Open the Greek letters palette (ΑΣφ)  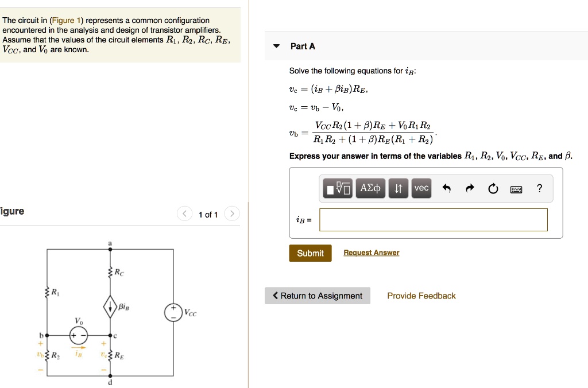pyautogui.click(x=370, y=188)
